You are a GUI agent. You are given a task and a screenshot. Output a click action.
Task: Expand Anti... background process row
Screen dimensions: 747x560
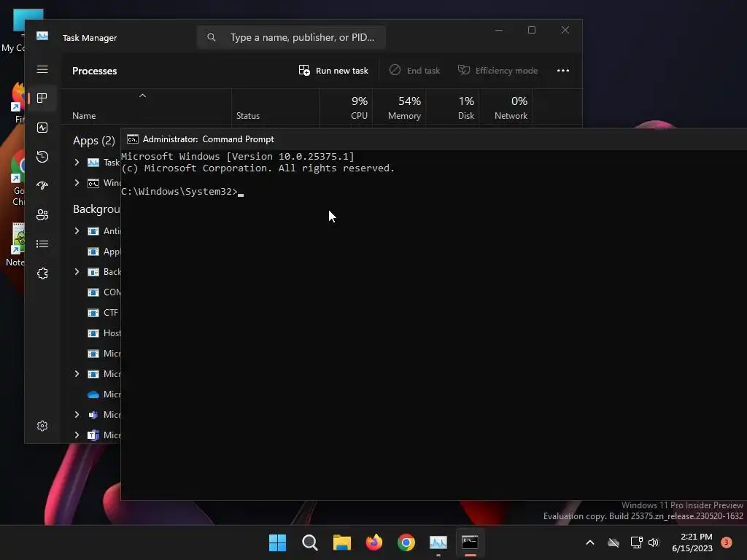pos(77,231)
